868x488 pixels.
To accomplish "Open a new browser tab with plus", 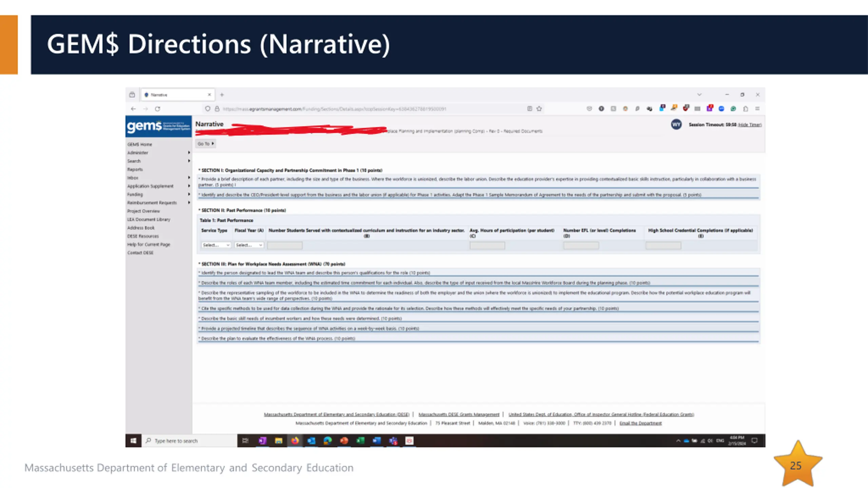I will 222,95.
